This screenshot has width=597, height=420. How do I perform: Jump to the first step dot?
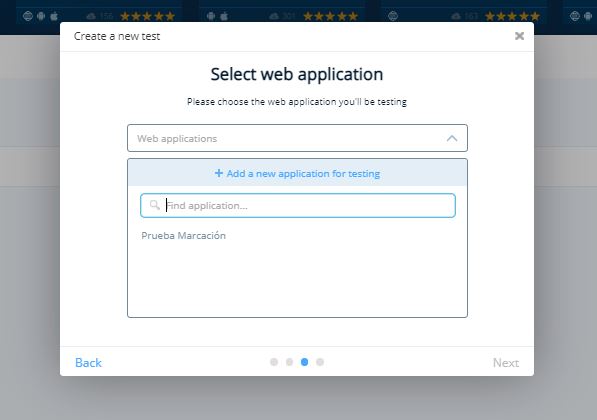274,362
